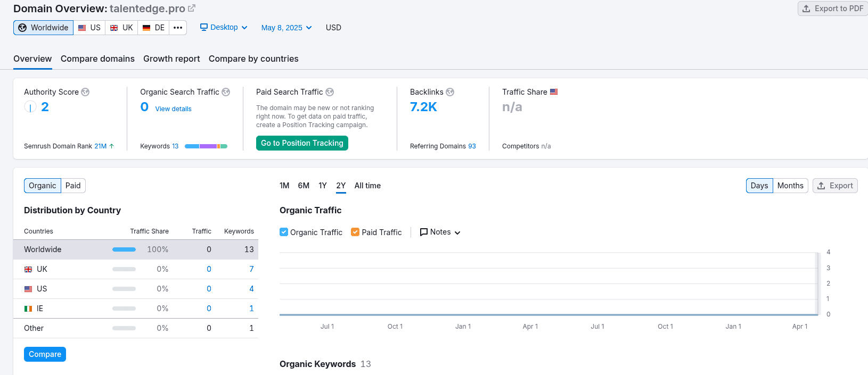Screen dimensions: 868x375
Task: Click Export to PDF button
Action: (833, 9)
